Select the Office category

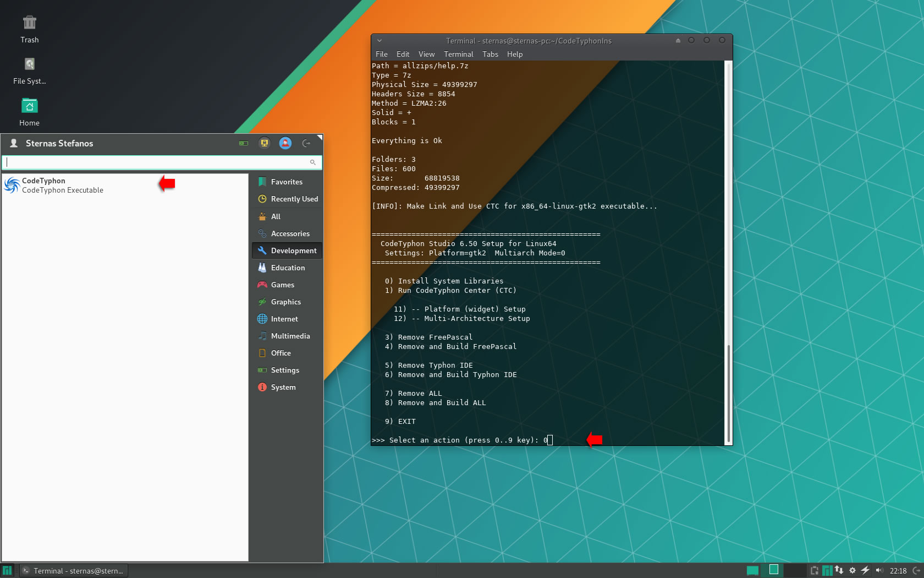tap(287, 353)
